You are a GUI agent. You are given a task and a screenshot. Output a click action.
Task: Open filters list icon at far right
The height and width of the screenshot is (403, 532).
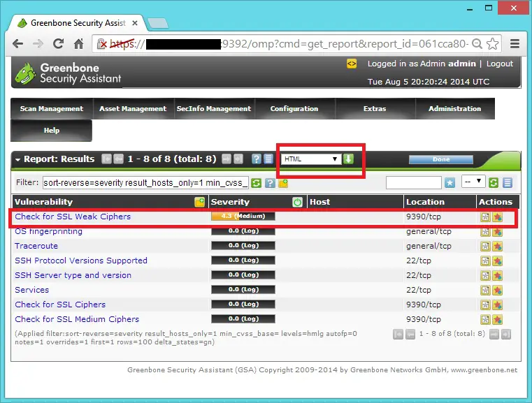point(508,183)
